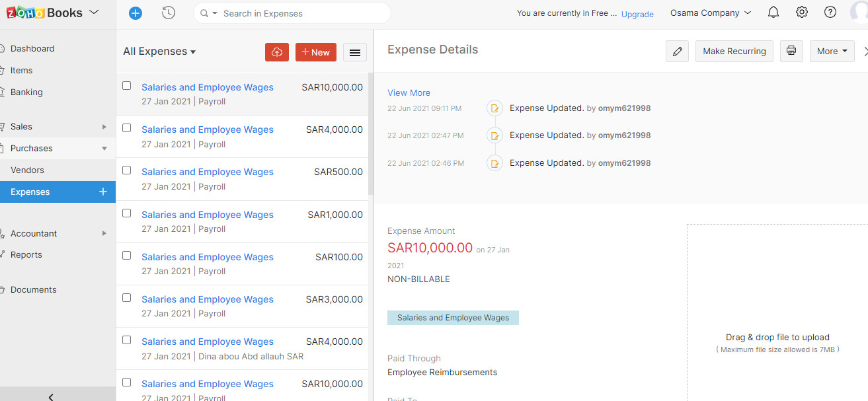Click the red upload expense icon

[277, 52]
